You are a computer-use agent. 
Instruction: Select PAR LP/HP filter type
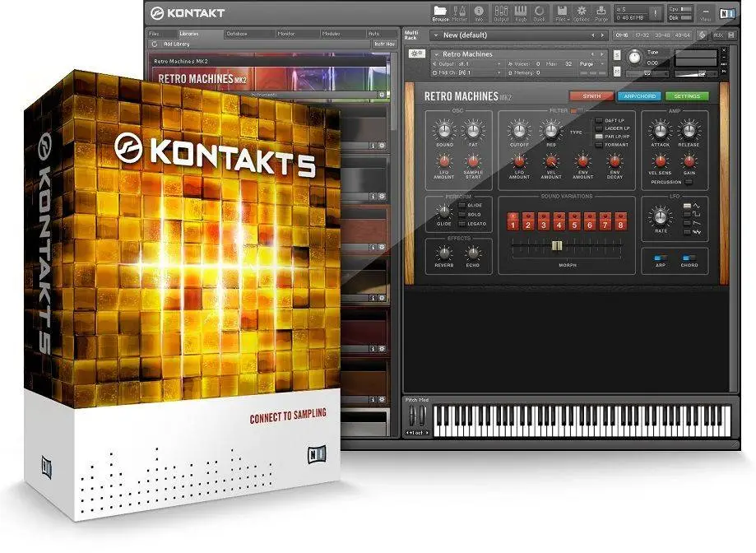point(599,137)
